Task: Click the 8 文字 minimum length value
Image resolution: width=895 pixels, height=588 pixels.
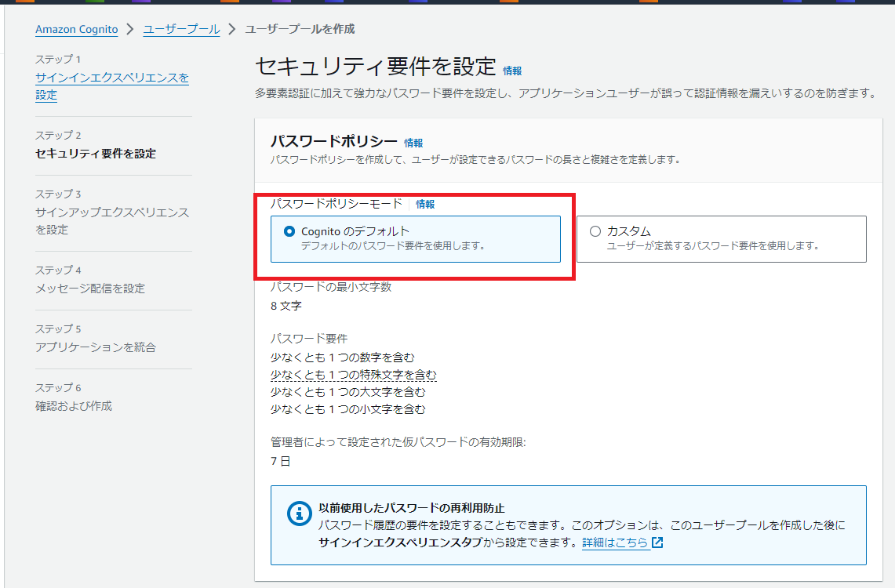Action: pyautogui.click(x=286, y=306)
